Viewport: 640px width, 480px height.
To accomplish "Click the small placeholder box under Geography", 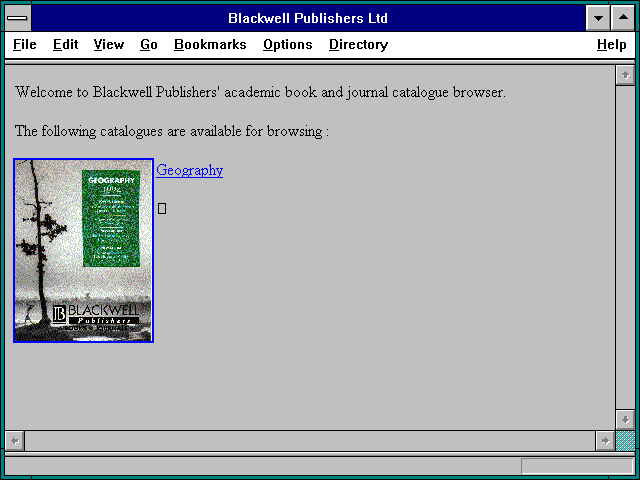I will (162, 209).
